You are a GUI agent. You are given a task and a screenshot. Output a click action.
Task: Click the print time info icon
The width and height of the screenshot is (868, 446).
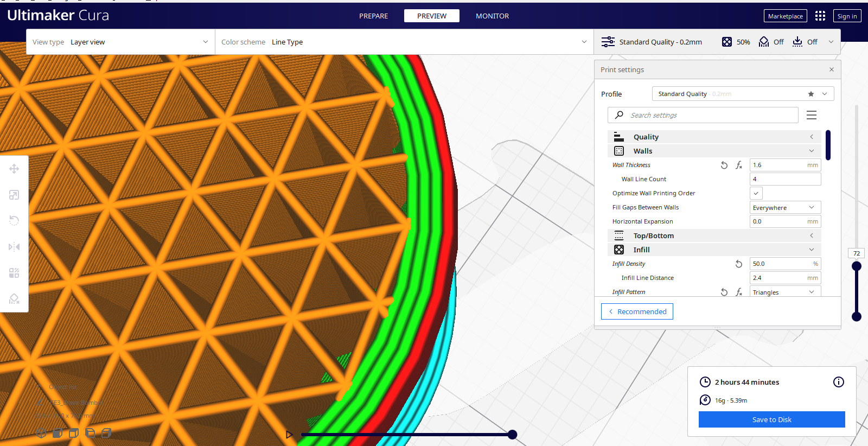(x=839, y=382)
